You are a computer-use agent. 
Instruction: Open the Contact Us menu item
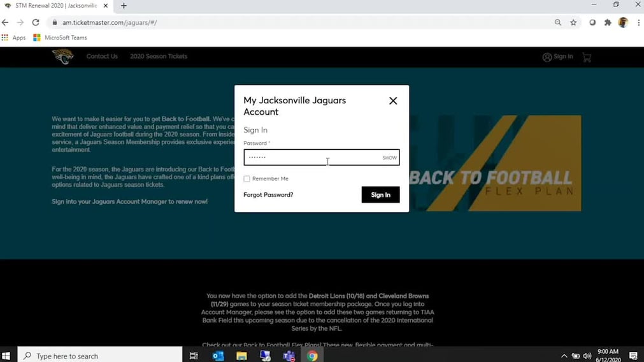tap(102, 56)
